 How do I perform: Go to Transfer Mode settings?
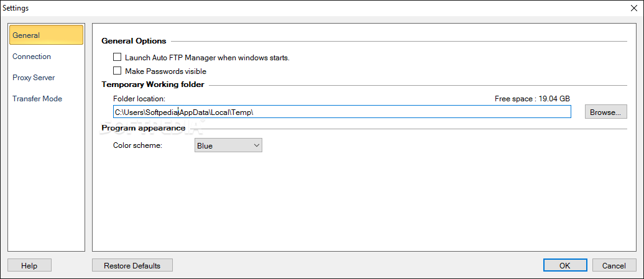(37, 99)
